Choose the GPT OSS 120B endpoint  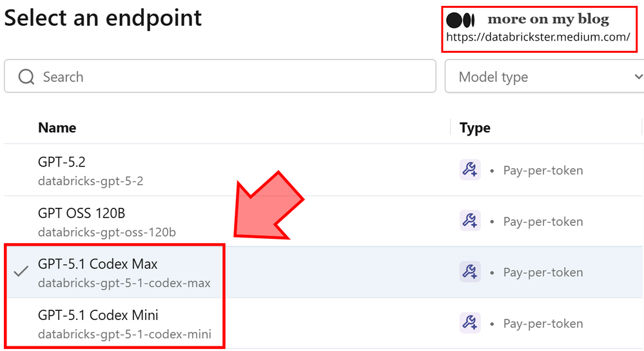point(81,214)
